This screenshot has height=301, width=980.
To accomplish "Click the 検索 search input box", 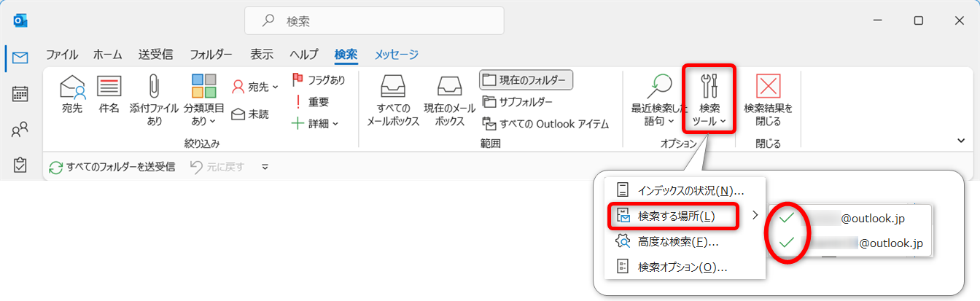I will click(374, 21).
